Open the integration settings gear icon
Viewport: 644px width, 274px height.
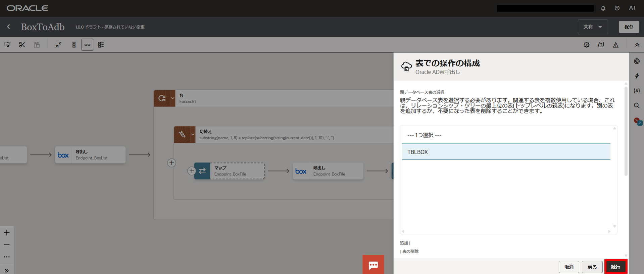pyautogui.click(x=586, y=45)
